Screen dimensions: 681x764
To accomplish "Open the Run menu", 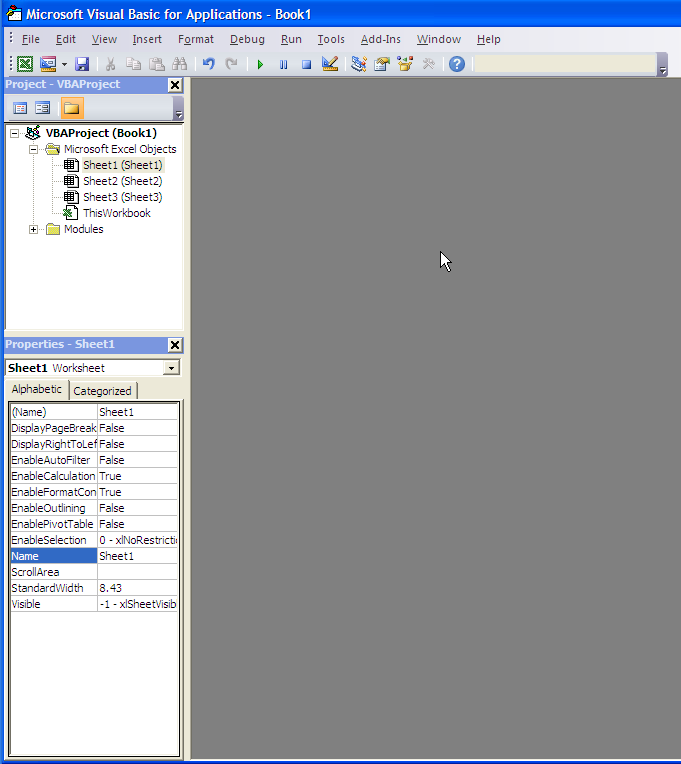I will (x=291, y=39).
